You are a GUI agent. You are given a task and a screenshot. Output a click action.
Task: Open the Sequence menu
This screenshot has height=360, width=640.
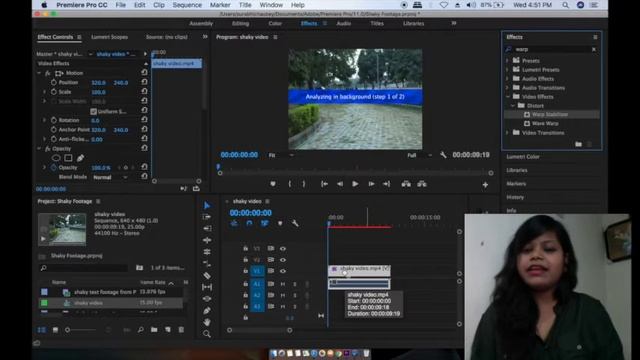187,5
